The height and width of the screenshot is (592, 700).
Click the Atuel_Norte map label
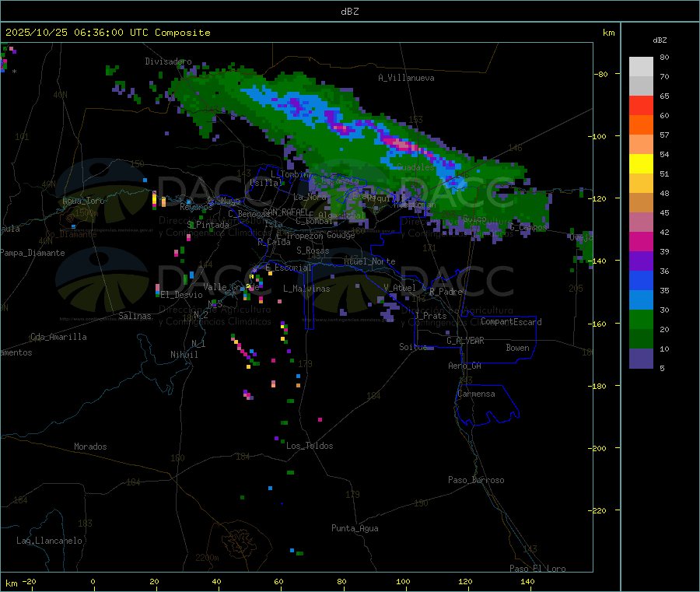click(x=369, y=261)
